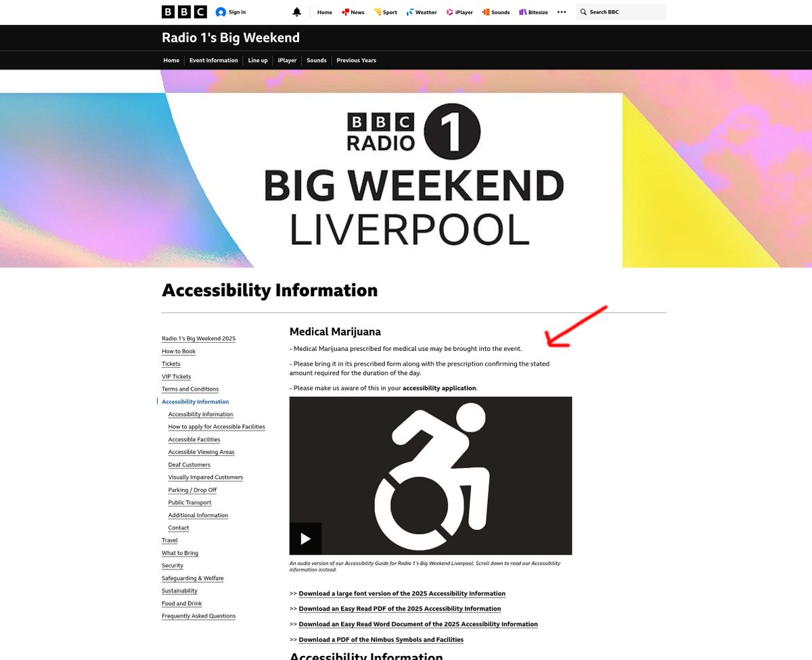Image resolution: width=812 pixels, height=660 pixels.
Task: Open the VIP Tickets page
Action: coord(176,376)
